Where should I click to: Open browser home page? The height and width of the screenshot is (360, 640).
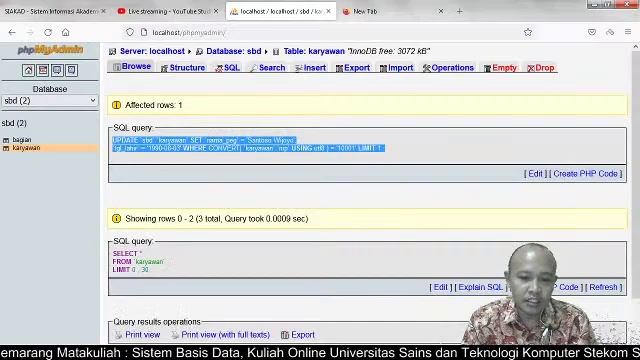(66, 32)
